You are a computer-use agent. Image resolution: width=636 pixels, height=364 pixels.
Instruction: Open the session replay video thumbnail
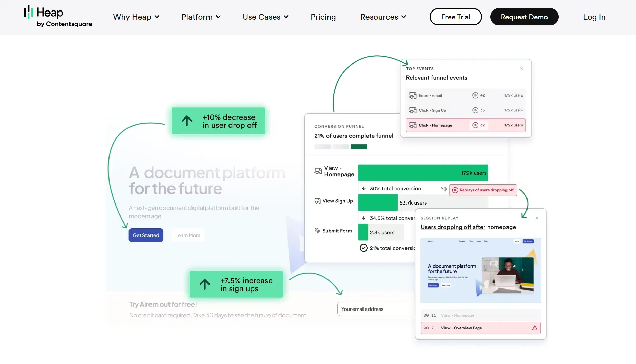pos(481,271)
